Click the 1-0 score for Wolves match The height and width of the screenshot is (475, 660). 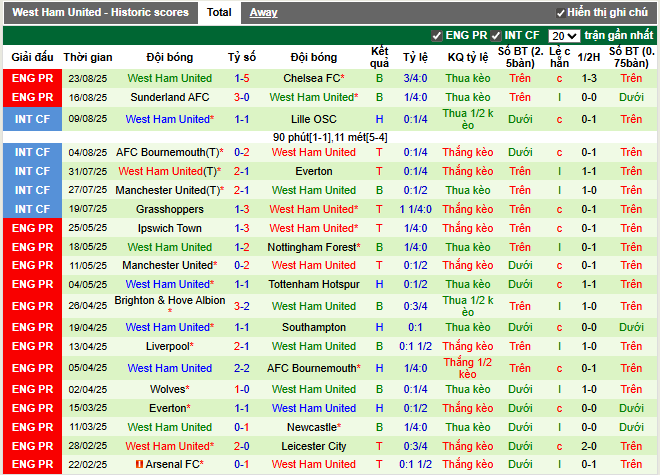(x=242, y=389)
